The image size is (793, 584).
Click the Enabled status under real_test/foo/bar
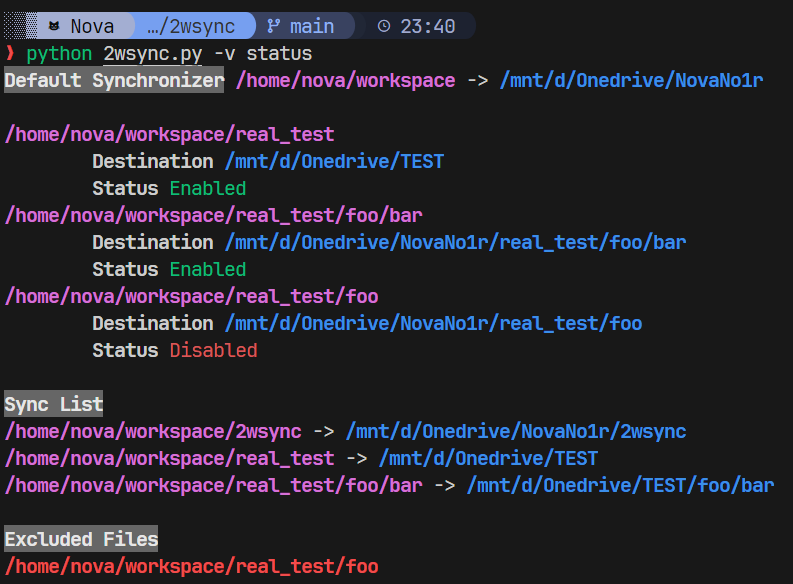(207, 270)
